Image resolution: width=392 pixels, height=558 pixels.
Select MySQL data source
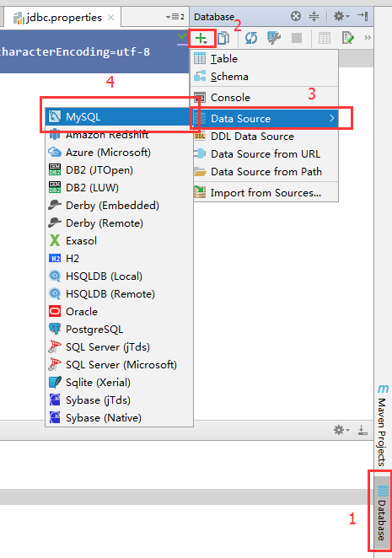tap(119, 116)
